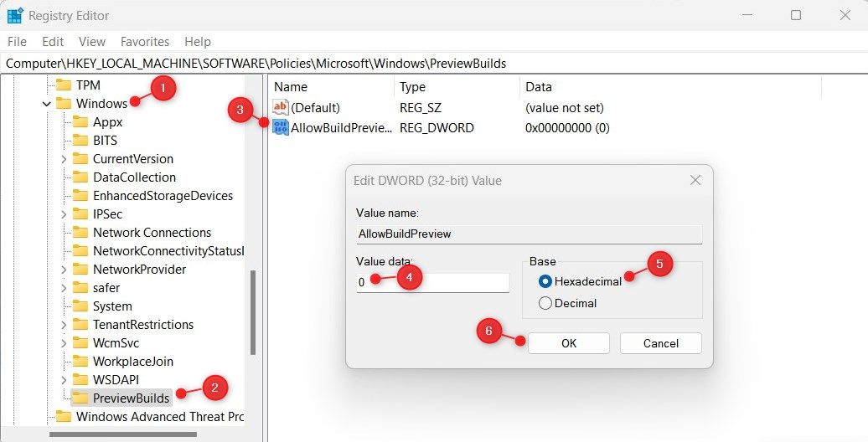
Task: Expand the WcmSvc key
Action: pos(64,343)
